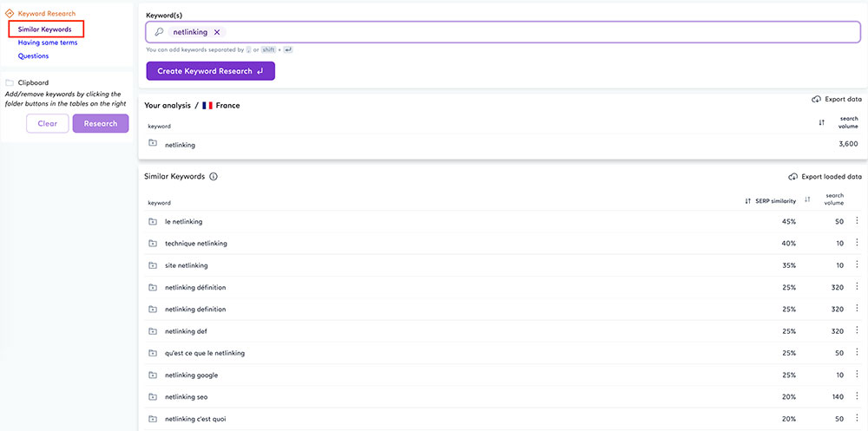Select Keyword Research in sidebar
The height and width of the screenshot is (431, 868).
47,13
